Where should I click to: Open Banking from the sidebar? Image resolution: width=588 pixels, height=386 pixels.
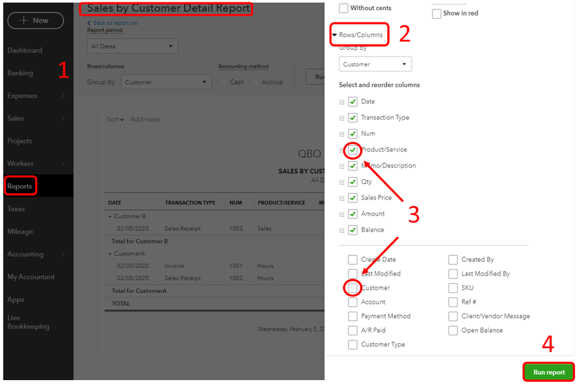point(20,73)
